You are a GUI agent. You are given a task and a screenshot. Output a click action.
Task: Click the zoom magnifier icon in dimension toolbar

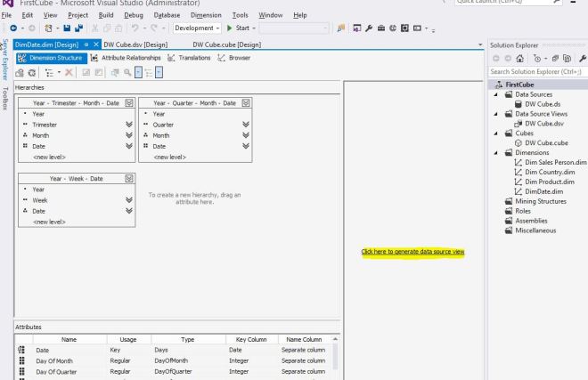[128, 70]
